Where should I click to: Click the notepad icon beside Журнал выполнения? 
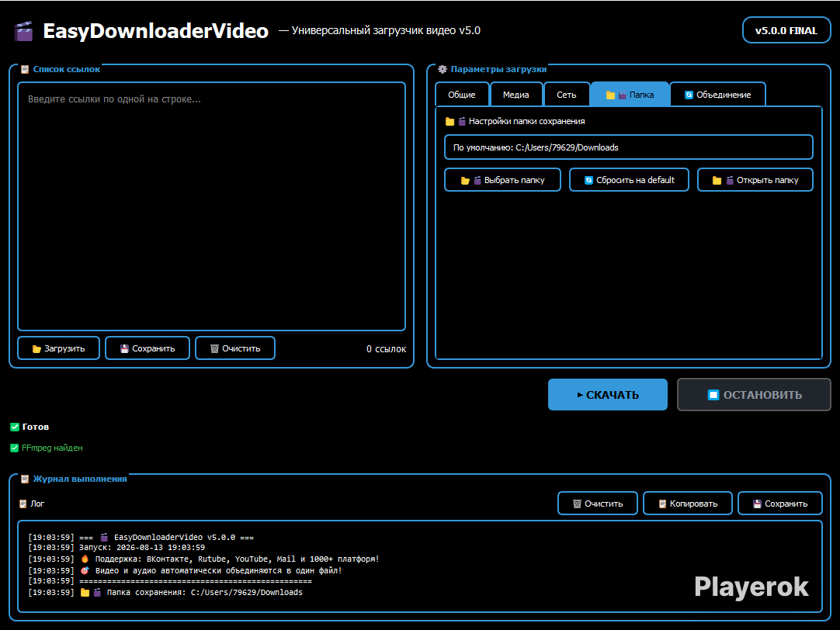pos(25,479)
